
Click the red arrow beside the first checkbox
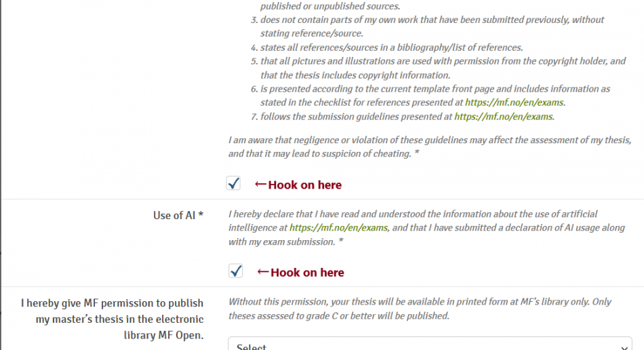[260, 184]
